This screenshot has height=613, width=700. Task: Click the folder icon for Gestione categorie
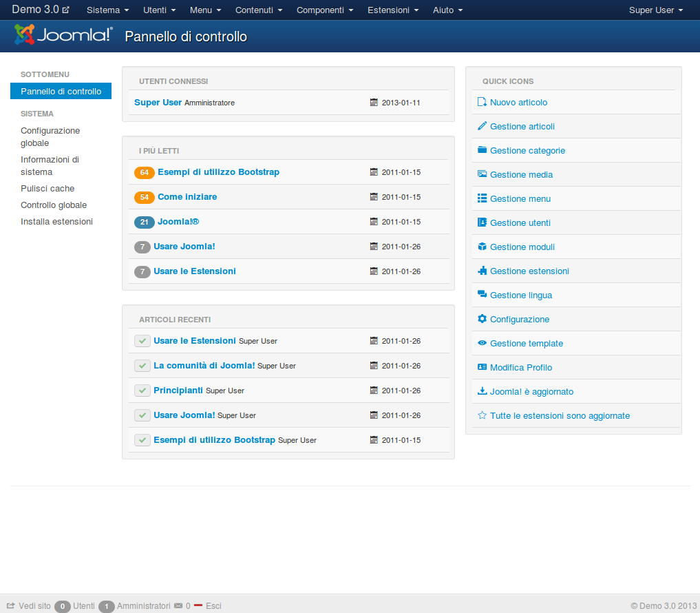click(482, 150)
